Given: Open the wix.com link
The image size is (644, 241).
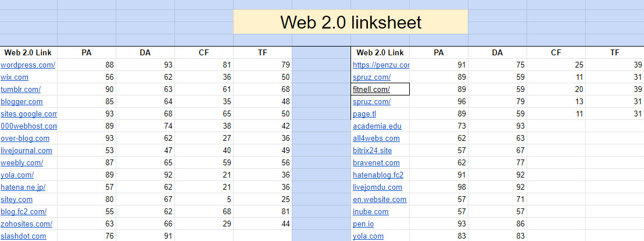Looking at the screenshot, I should [x=15, y=77].
